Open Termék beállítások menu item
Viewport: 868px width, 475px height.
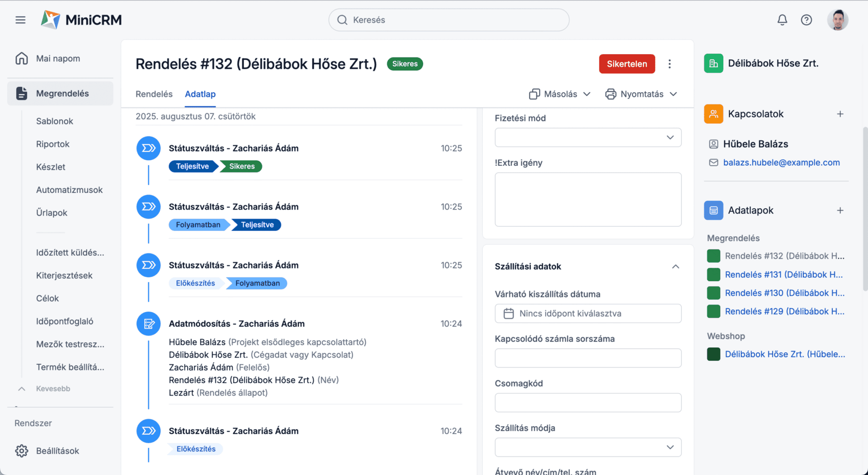click(x=70, y=367)
